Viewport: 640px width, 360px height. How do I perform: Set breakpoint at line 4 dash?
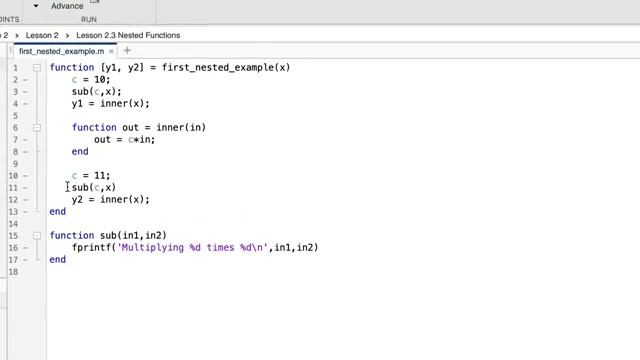click(25, 104)
